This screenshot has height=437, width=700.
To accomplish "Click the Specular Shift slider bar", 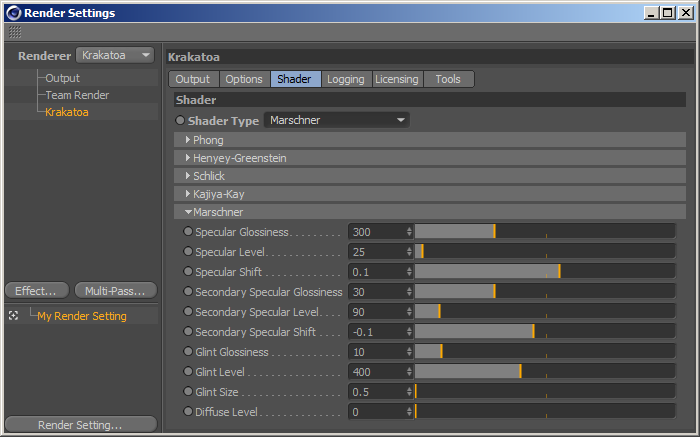I will 545,272.
